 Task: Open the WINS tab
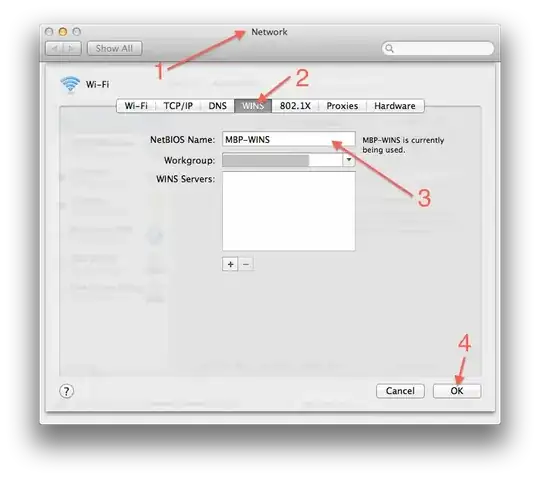pyautogui.click(x=253, y=106)
